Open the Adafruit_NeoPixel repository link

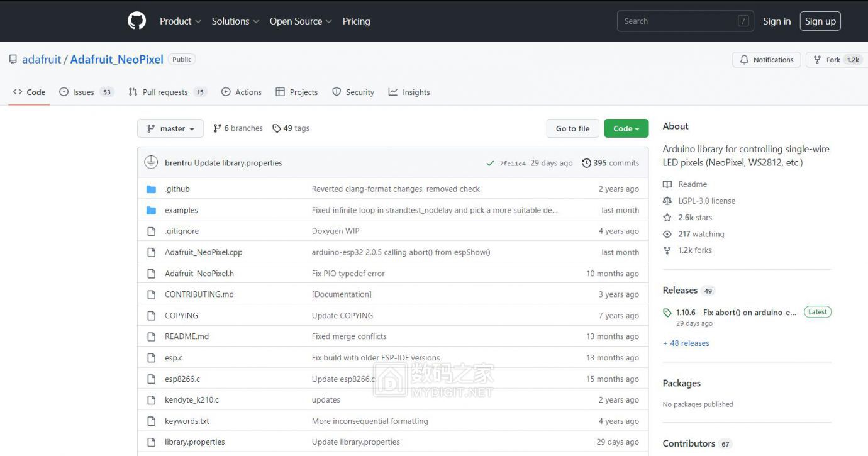(x=116, y=59)
